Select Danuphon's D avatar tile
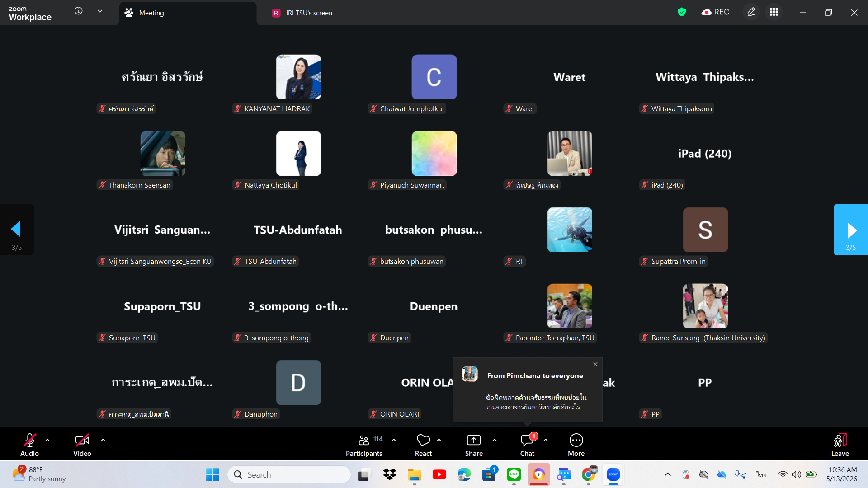868x488 pixels. (x=298, y=383)
